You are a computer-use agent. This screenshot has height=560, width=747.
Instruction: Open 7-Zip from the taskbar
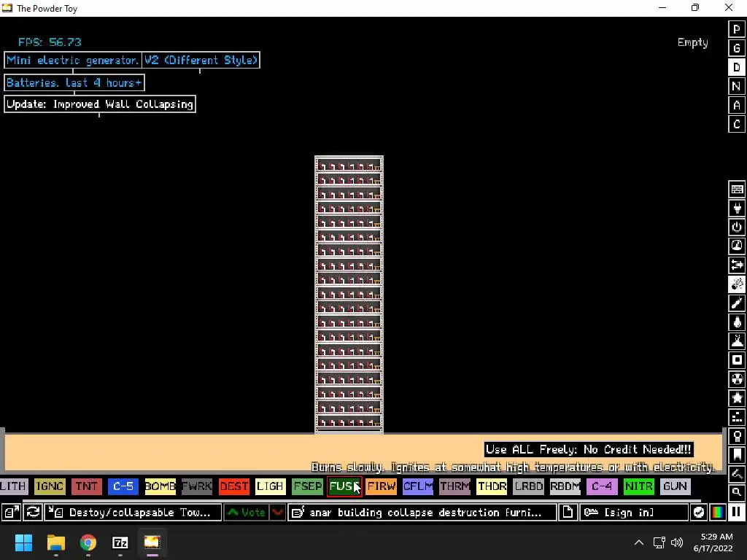[120, 542]
